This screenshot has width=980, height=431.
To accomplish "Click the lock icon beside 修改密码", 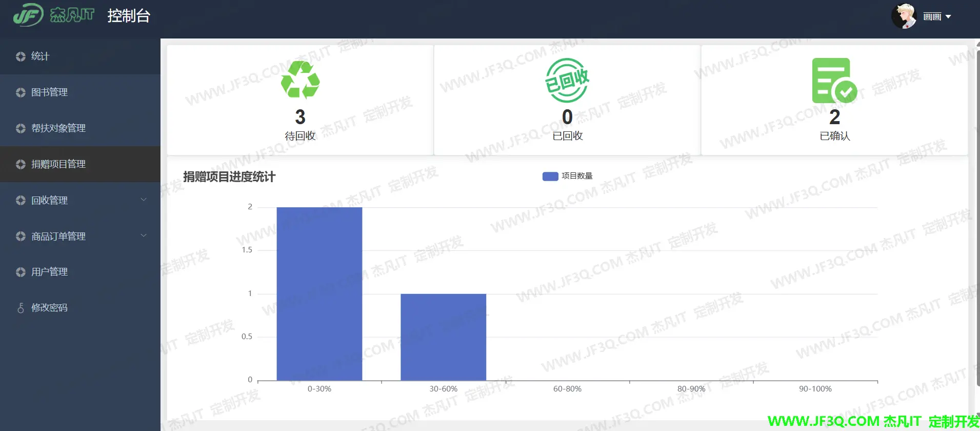I will (21, 308).
